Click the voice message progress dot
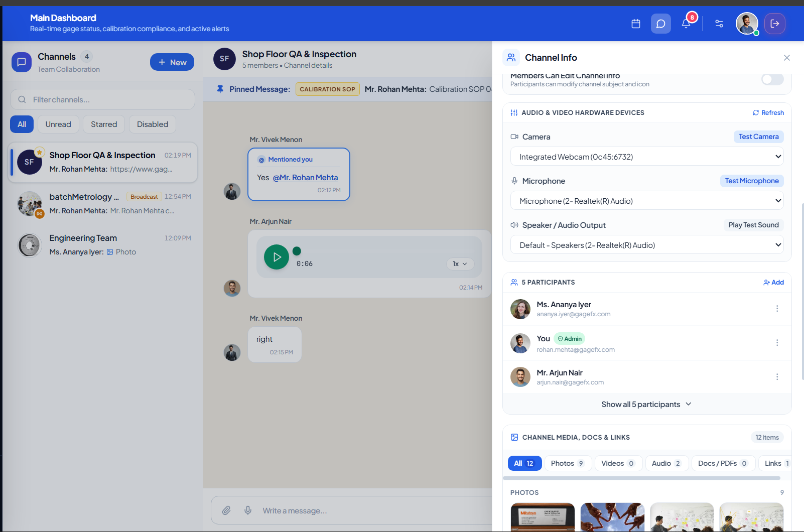The image size is (804, 532). pos(297,251)
